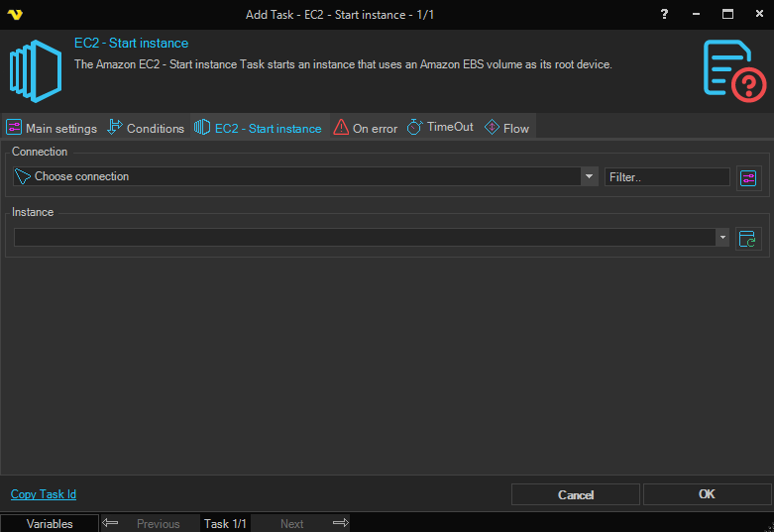Click the right arrow Next task icon
The height and width of the screenshot is (532, 774).
(x=340, y=523)
